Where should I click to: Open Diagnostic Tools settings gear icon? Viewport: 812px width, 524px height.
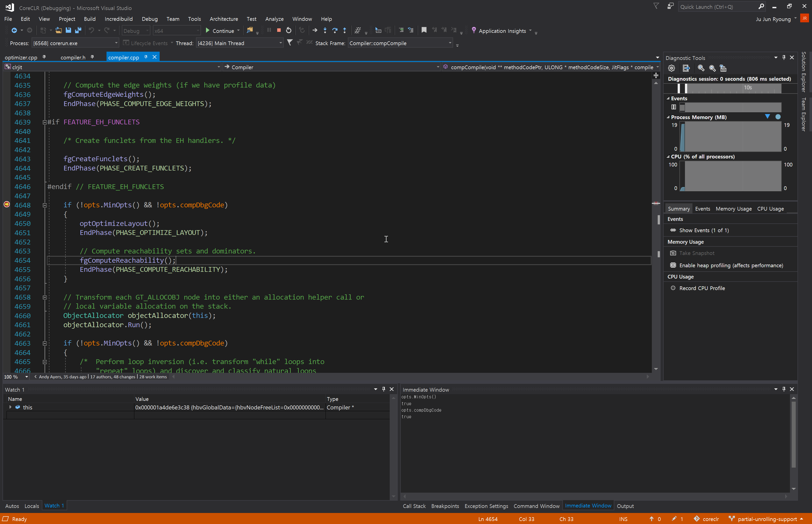point(671,68)
